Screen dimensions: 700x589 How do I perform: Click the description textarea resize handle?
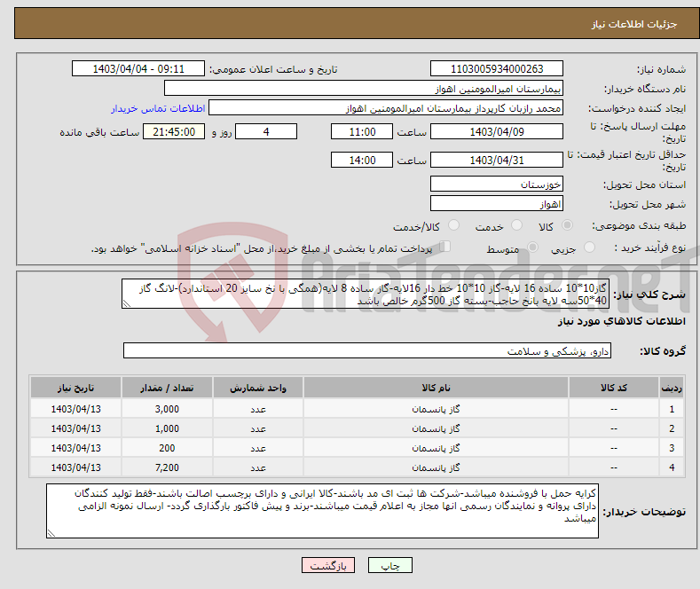pos(127,303)
